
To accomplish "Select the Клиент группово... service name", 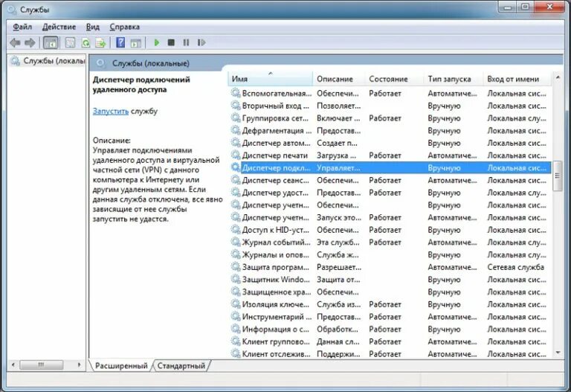I will coord(276,341).
